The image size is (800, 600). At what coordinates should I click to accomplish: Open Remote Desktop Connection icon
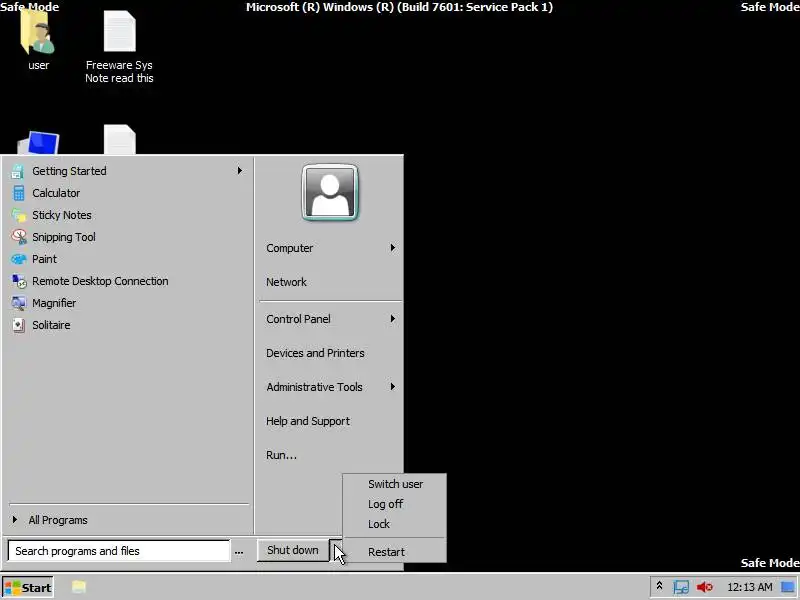(19, 281)
